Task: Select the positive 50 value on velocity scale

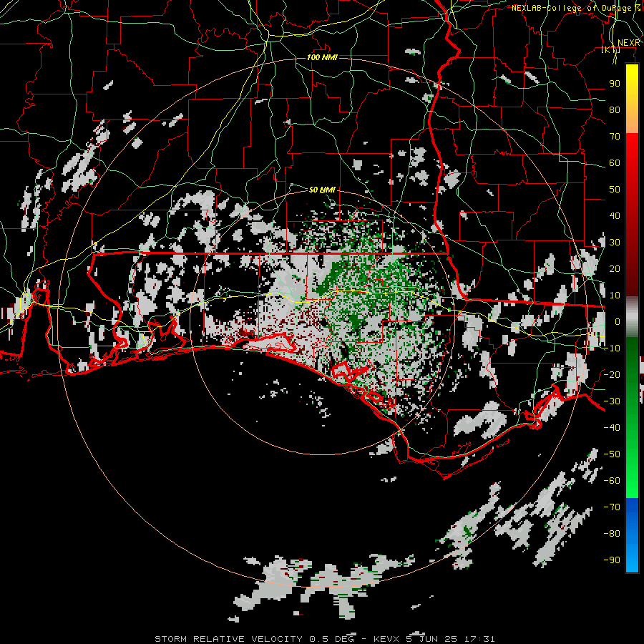Action: 615,190
